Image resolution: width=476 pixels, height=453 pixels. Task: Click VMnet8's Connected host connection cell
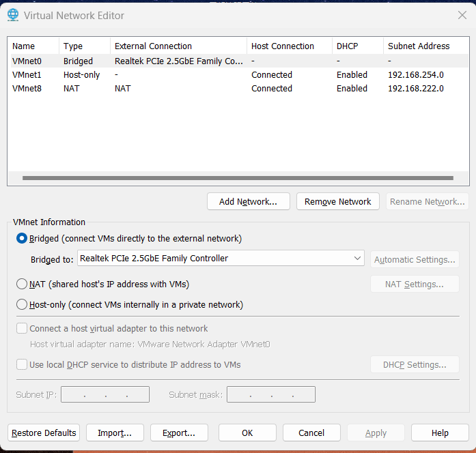tap(272, 88)
